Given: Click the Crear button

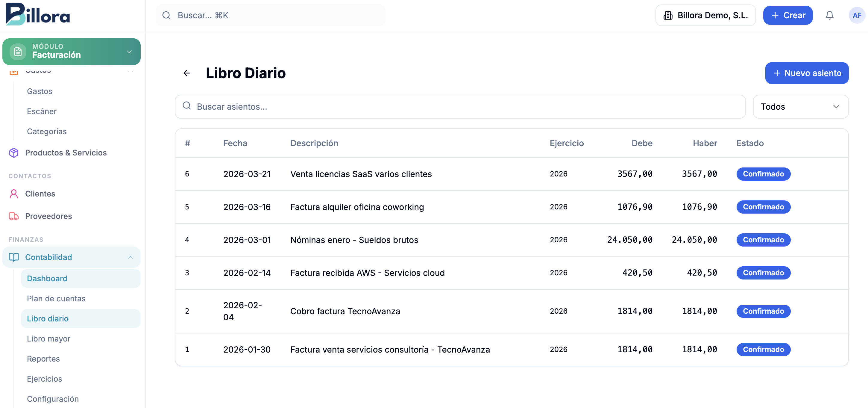Looking at the screenshot, I should (787, 15).
